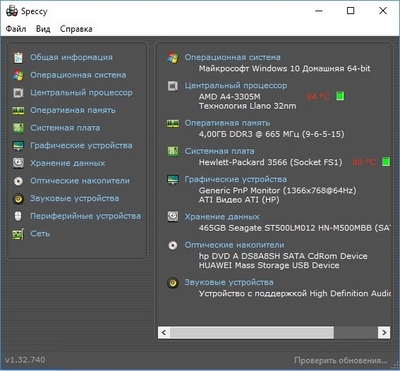This screenshot has width=400, height=371.
Task: Click the horizontal scrollbar right arrow
Action: tap(384, 332)
